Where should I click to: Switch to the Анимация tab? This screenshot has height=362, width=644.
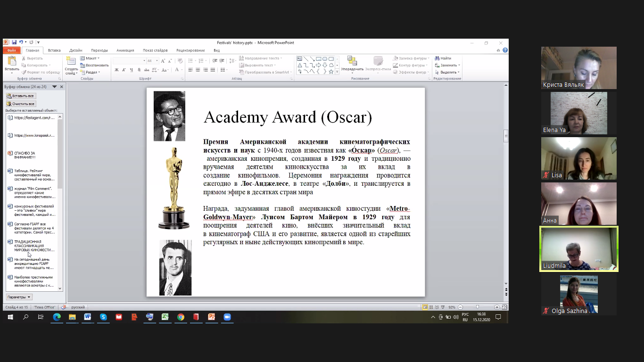[x=125, y=50]
